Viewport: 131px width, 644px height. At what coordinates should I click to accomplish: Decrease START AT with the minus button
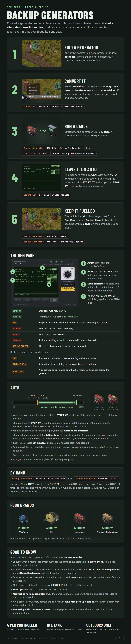pos(31,272)
